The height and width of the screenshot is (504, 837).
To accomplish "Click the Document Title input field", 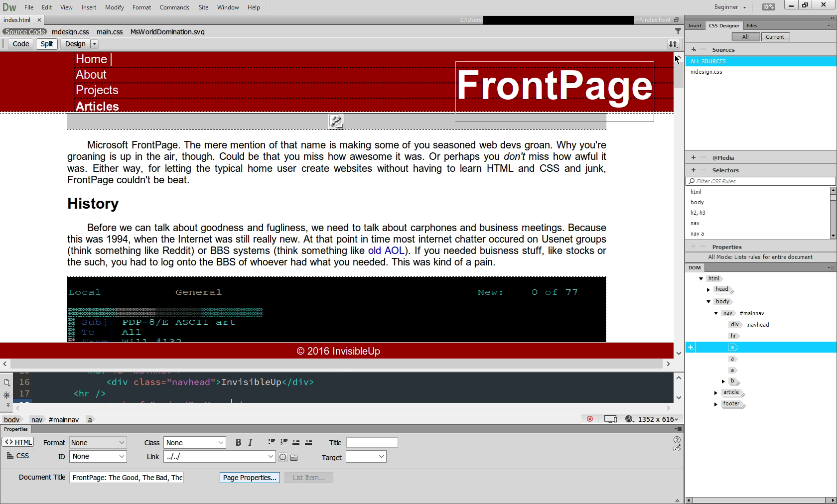I will point(127,478).
